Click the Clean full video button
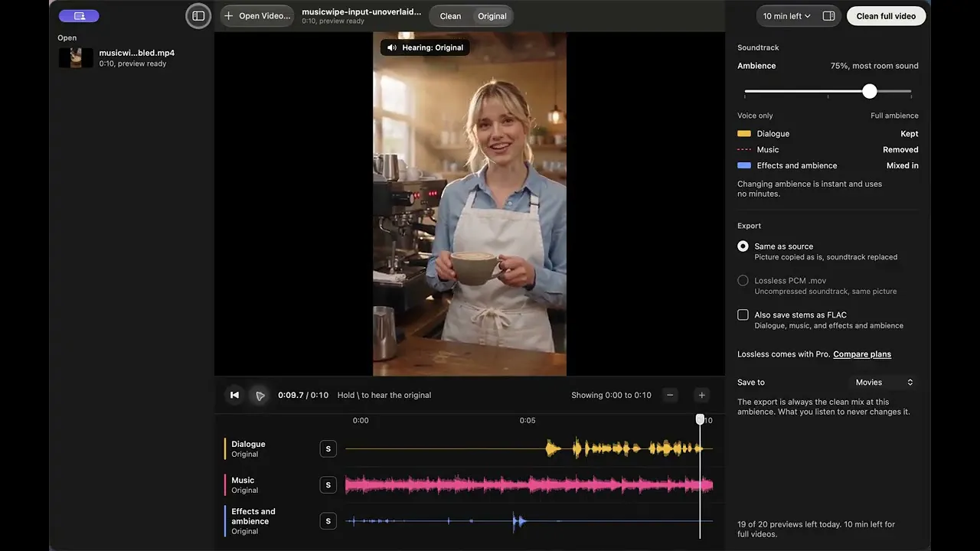The width and height of the screenshot is (980, 551). click(886, 16)
